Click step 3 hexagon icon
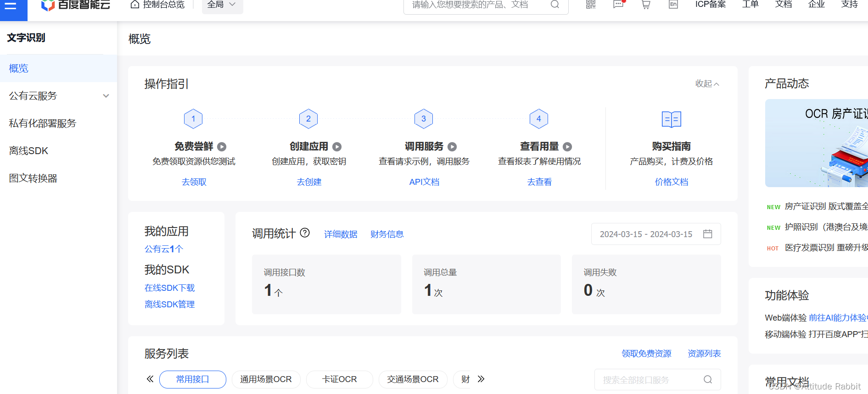Screen dimensions: 868x394 (x=424, y=119)
